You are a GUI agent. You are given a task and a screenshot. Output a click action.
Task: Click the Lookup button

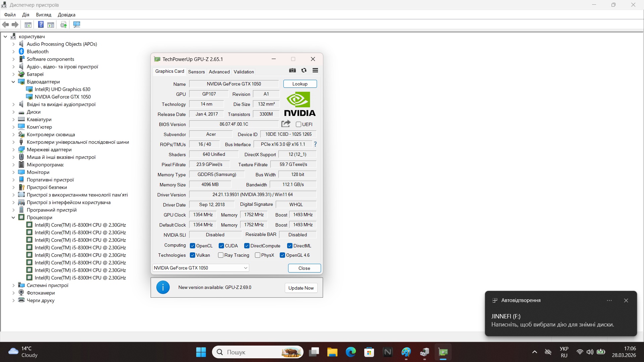pyautogui.click(x=300, y=84)
